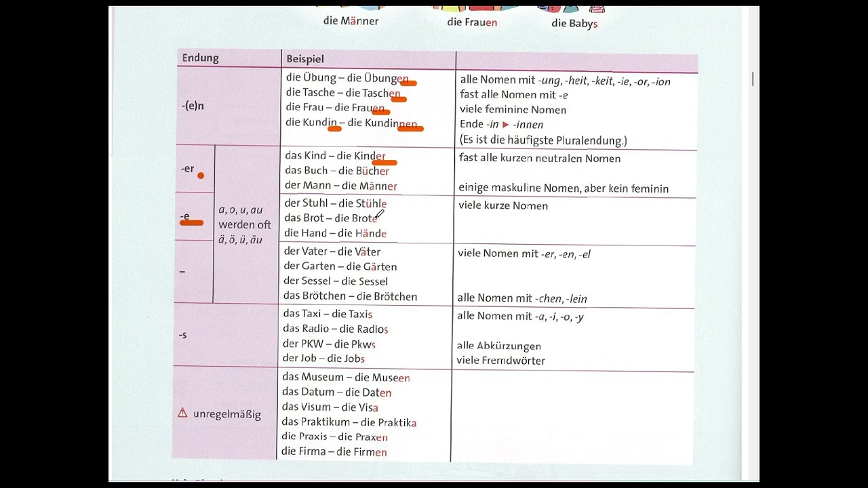Click the rule 'alle Nomen mit -chen, -lein'
This screenshot has width=868, height=488.
tap(522, 298)
